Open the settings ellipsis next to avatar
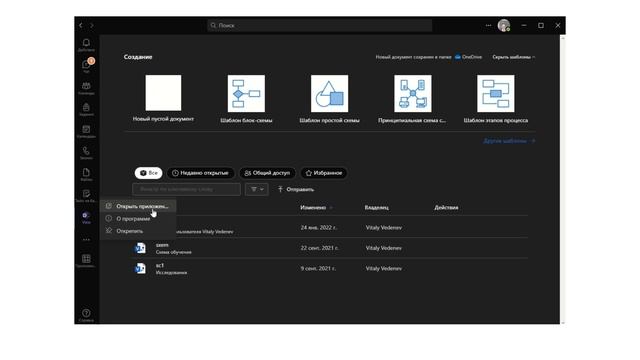This screenshot has height=360, width=640. [488, 25]
